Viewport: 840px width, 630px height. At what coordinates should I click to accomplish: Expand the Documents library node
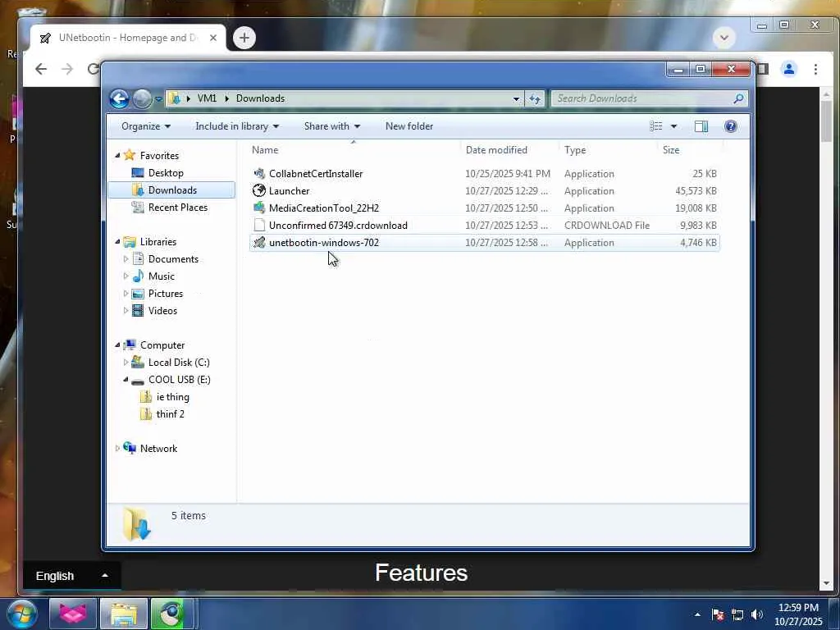(126, 259)
